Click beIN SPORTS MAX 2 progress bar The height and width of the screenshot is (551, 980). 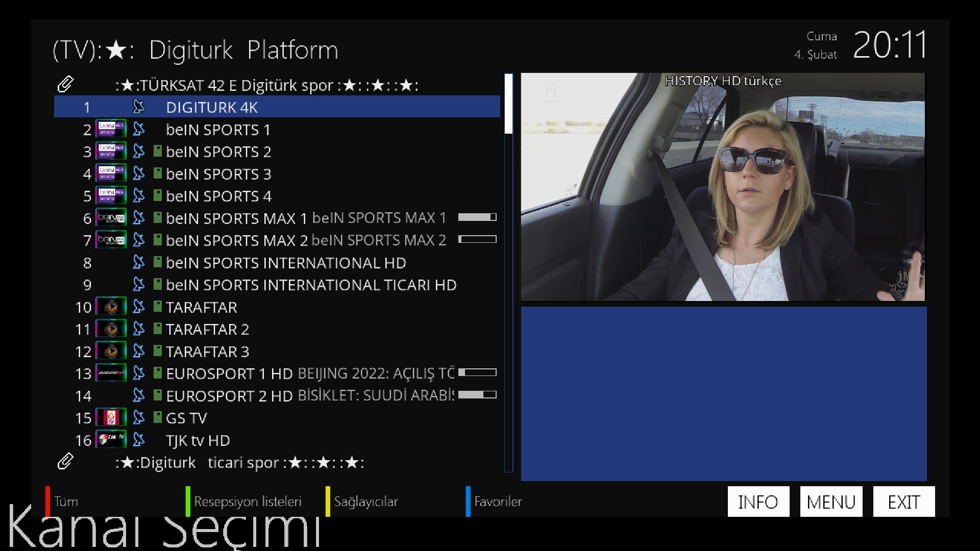pyautogui.click(x=477, y=239)
